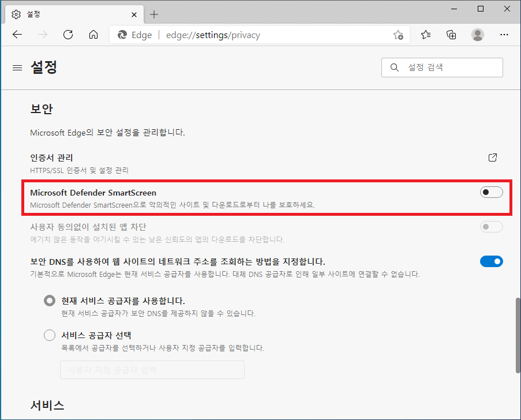This screenshot has height=420, width=521.
Task: Select 서비스 공급자 선택 radio button
Action: tap(50, 335)
